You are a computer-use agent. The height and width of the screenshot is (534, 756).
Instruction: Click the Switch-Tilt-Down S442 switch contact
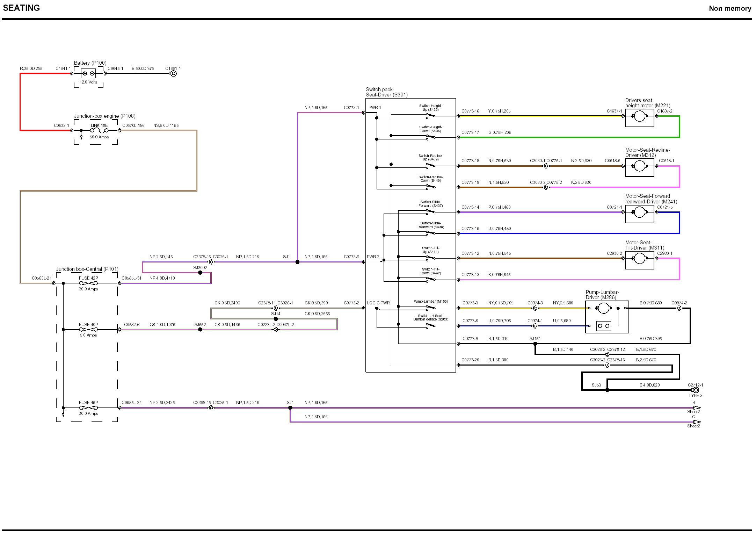pyautogui.click(x=431, y=279)
